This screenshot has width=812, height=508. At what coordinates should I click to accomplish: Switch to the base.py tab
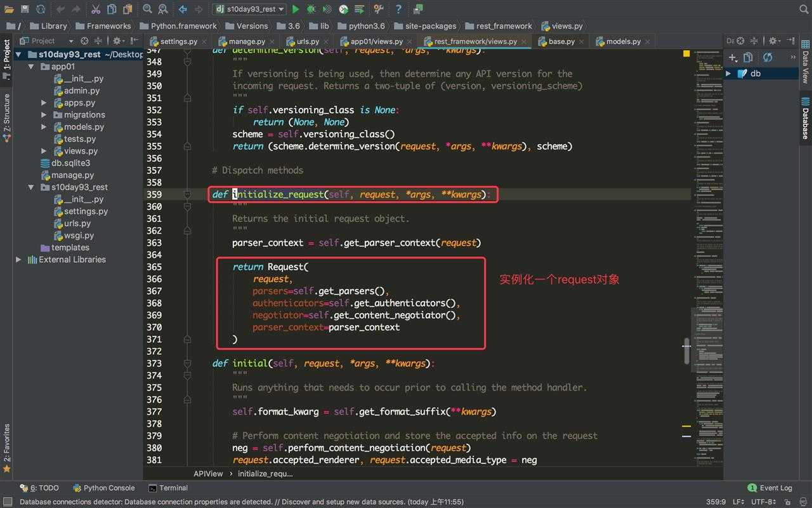pos(561,41)
